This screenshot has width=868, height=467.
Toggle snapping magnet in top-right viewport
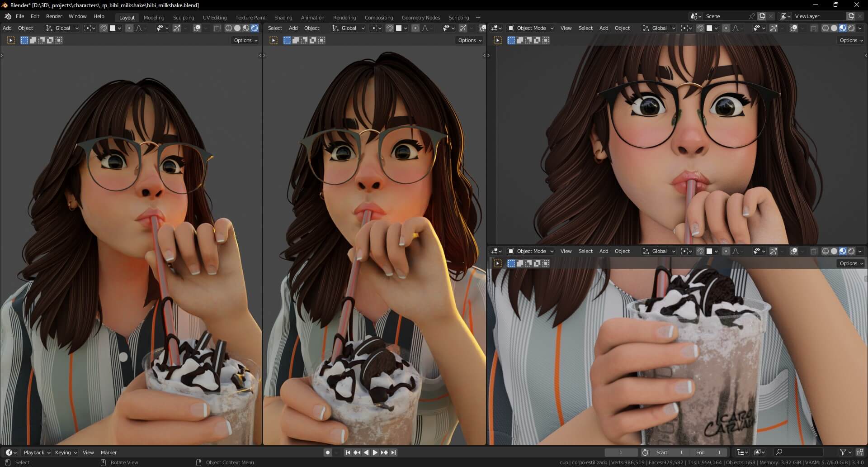click(x=700, y=28)
